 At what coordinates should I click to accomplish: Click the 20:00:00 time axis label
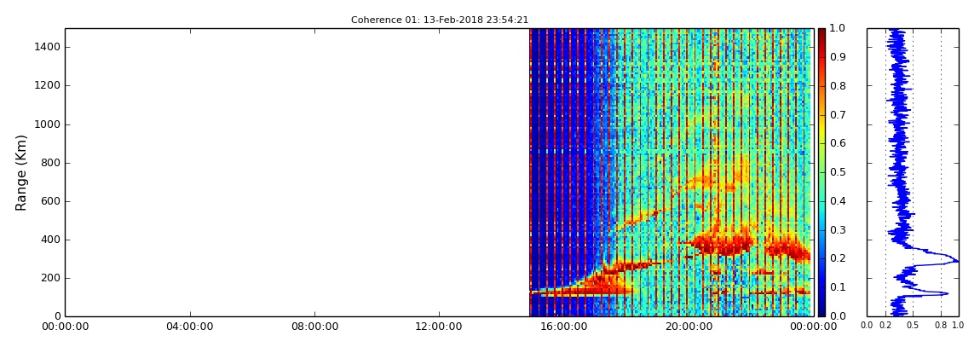[688, 327]
